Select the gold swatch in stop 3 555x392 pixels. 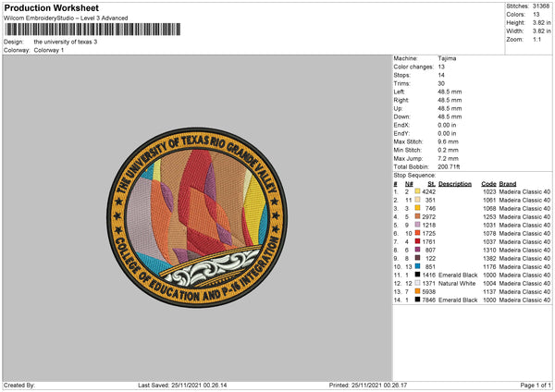coord(417,208)
